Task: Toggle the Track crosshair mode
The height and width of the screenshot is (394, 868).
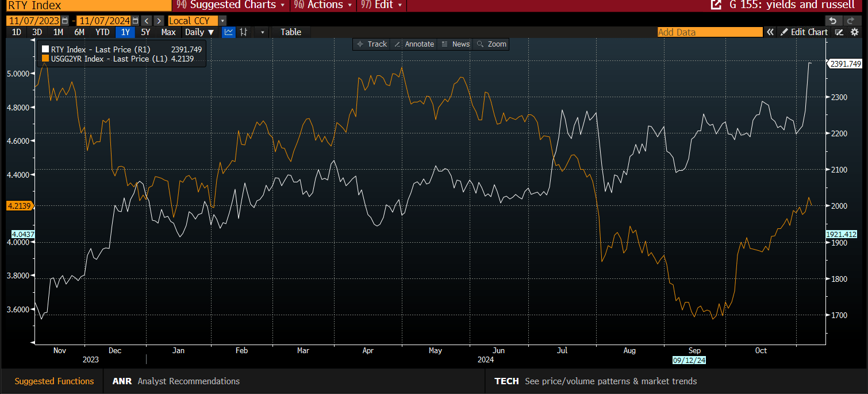Action: 371,44
